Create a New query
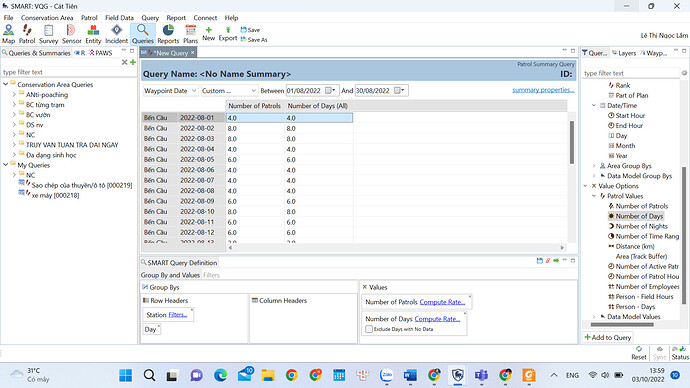The image size is (690, 388). (209, 34)
